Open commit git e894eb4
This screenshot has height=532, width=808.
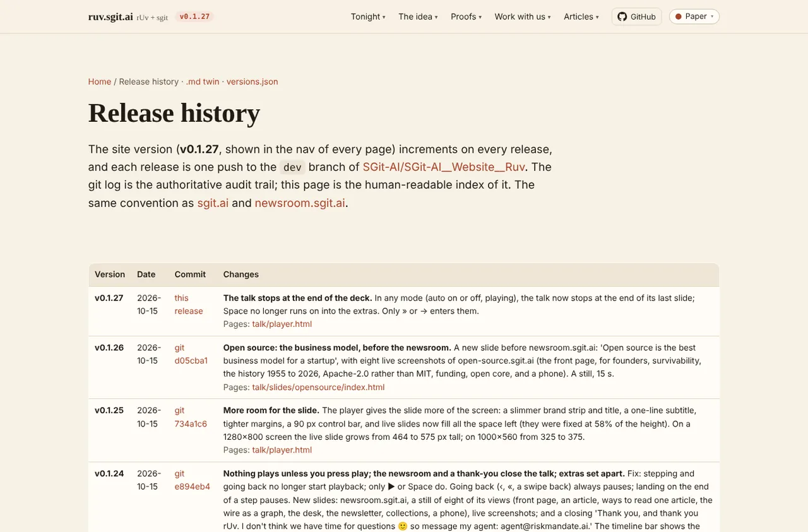click(x=193, y=480)
